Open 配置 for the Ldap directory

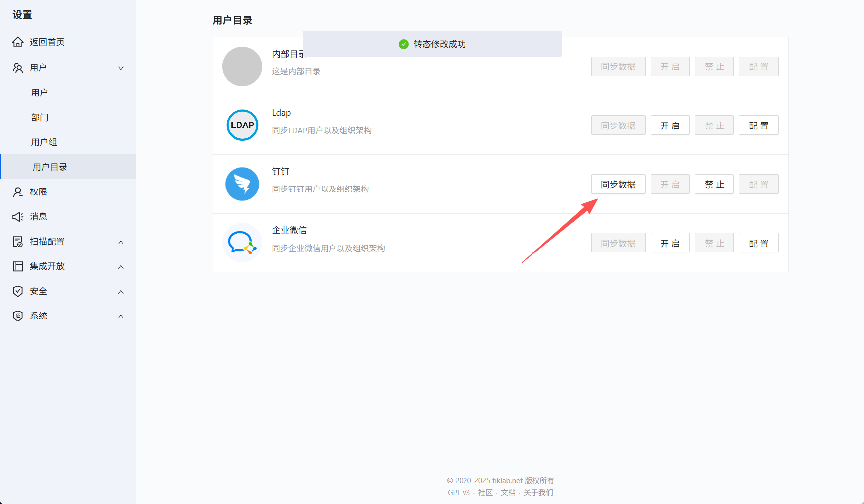(x=758, y=125)
